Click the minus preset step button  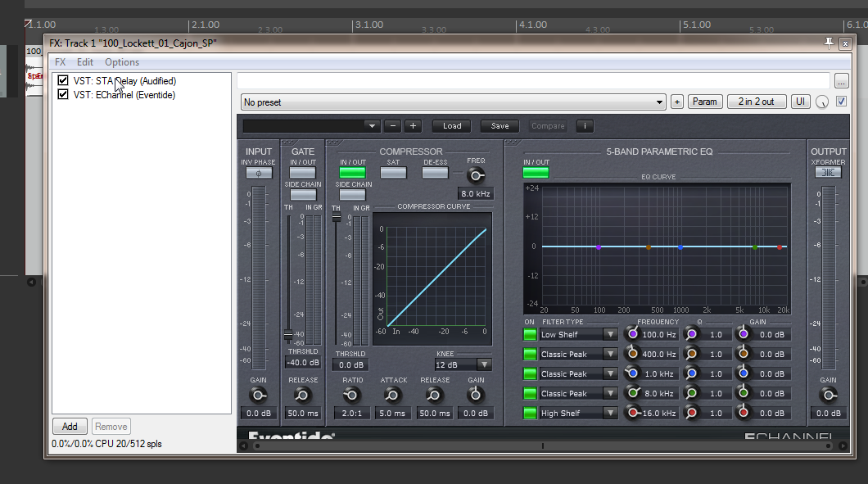click(x=392, y=126)
